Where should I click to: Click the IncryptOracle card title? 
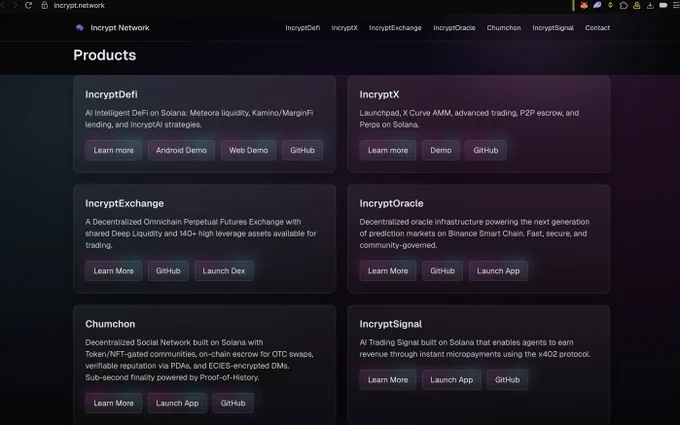391,203
